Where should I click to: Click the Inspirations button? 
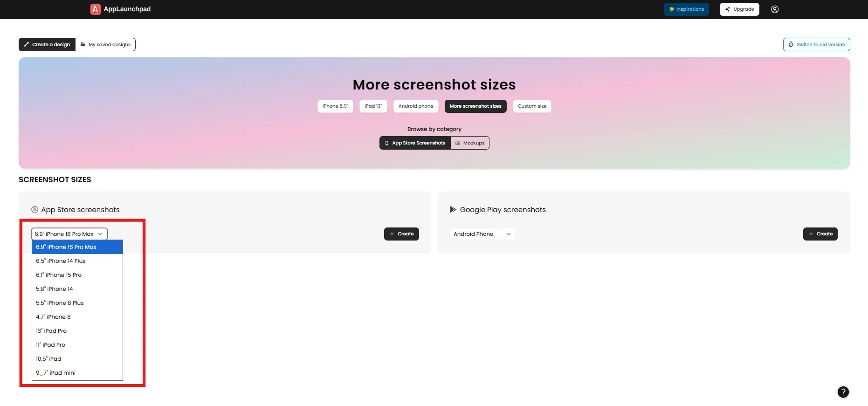tap(686, 9)
